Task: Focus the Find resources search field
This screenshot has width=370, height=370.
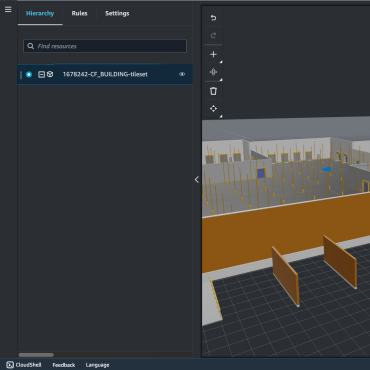Action: pos(105,46)
